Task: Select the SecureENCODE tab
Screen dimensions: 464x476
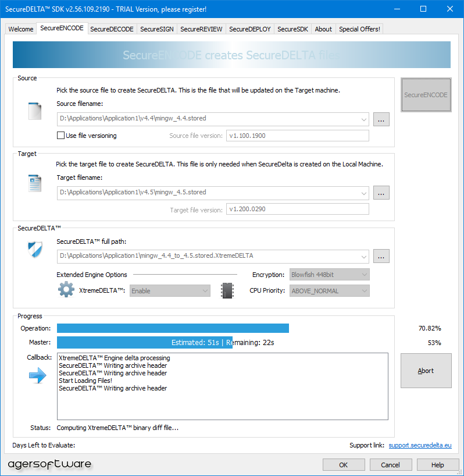Action: pos(62,29)
